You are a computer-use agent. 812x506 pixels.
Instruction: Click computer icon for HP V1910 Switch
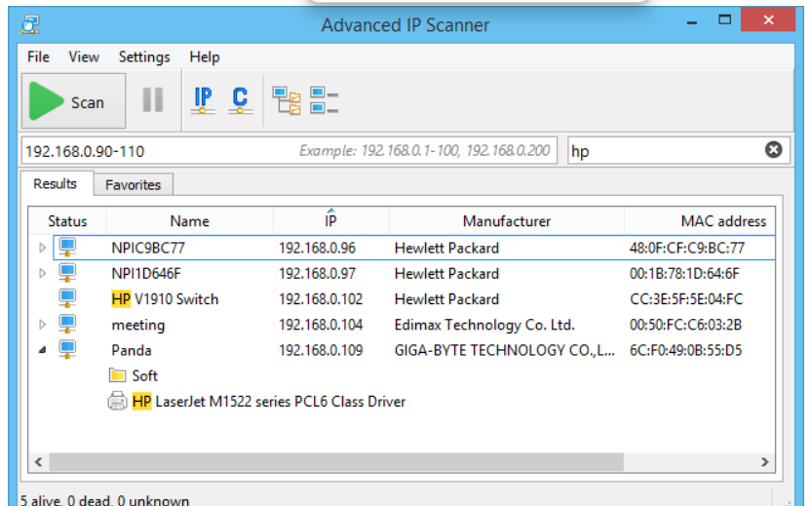click(67, 299)
